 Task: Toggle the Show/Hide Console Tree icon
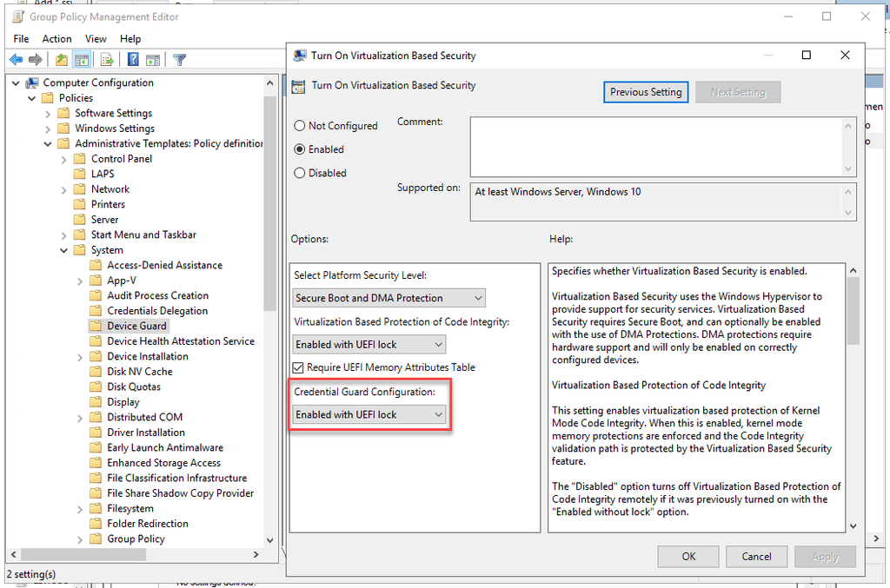pos(82,59)
